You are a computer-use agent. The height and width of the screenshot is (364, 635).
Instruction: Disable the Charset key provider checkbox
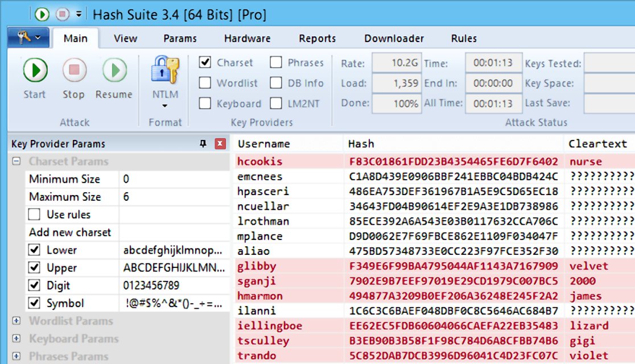[205, 63]
